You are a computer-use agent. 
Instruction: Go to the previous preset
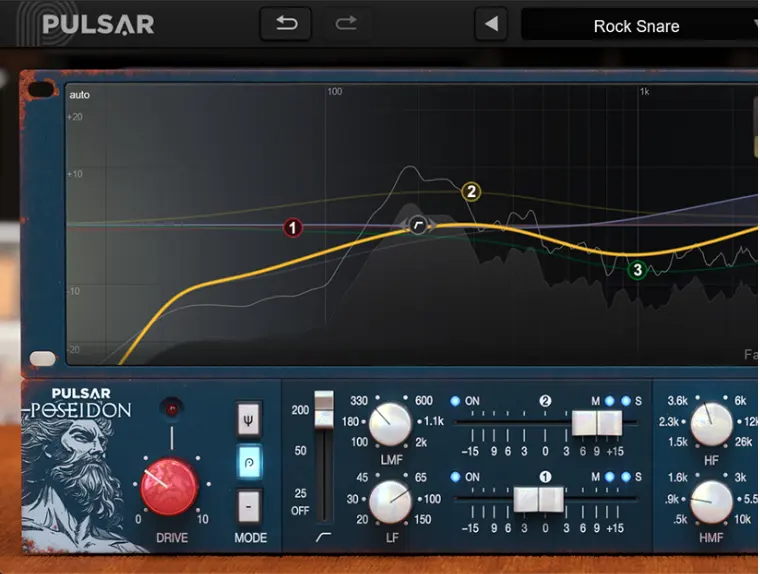pyautogui.click(x=490, y=25)
